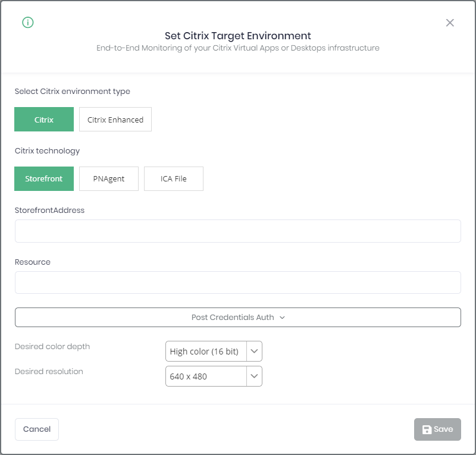Click the Desired resolution label

coord(49,372)
